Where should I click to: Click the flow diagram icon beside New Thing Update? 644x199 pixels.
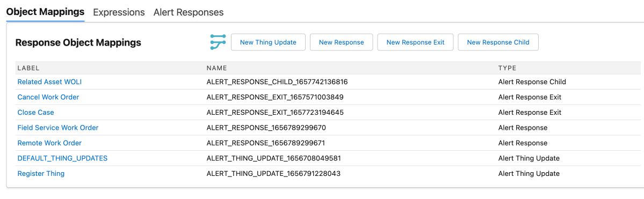pyautogui.click(x=218, y=42)
